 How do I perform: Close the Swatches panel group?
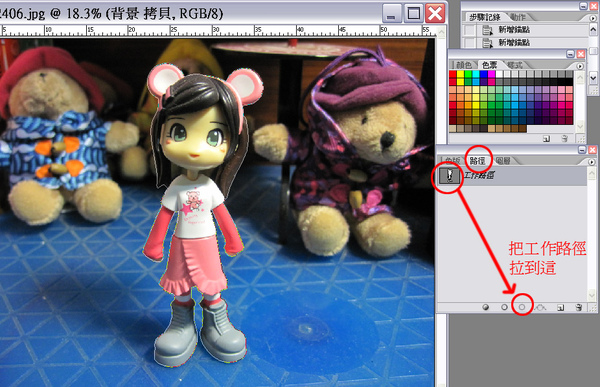[581, 54]
